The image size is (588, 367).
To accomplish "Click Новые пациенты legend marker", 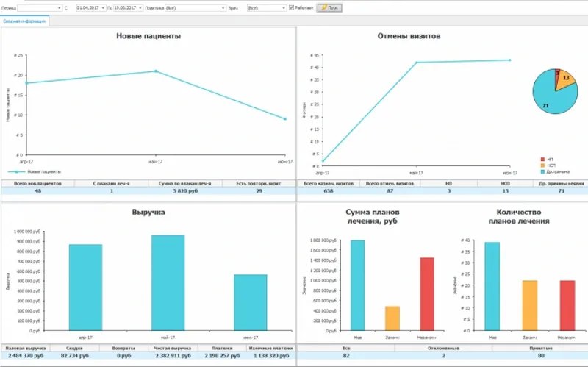I will coord(16,171).
